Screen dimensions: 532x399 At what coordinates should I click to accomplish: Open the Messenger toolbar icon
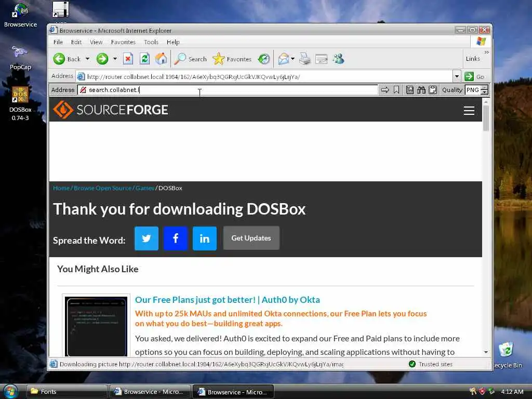(338, 59)
